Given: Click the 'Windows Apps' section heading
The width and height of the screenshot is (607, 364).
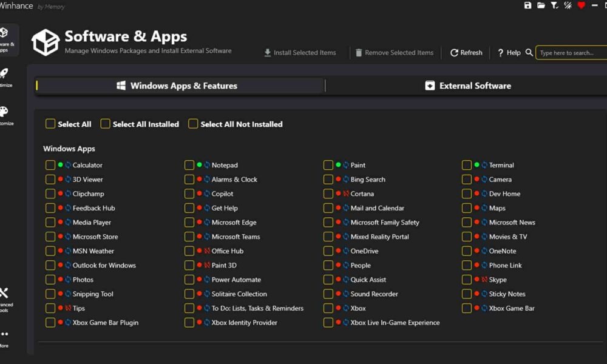Looking at the screenshot, I should [x=69, y=149].
